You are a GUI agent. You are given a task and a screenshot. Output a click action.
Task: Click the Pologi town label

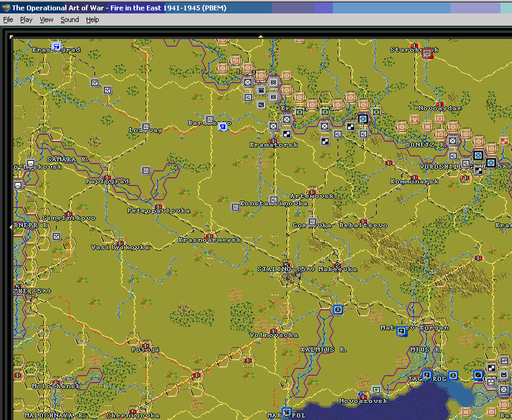[146, 350]
